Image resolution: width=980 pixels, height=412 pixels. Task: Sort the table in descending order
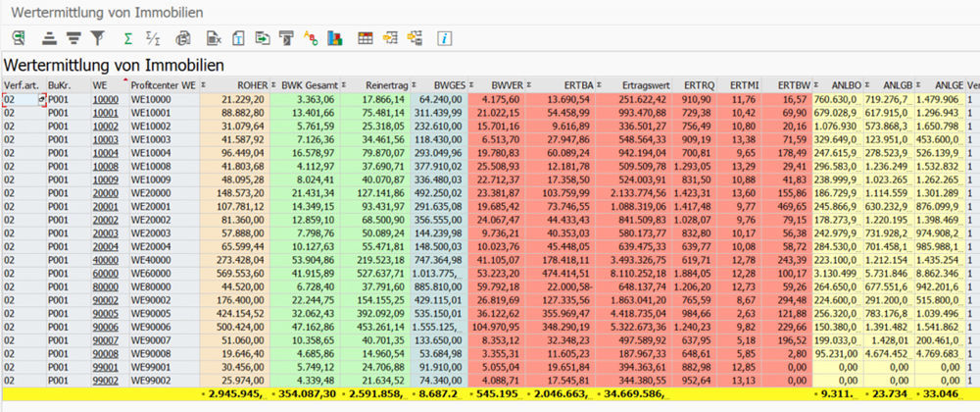(x=73, y=39)
